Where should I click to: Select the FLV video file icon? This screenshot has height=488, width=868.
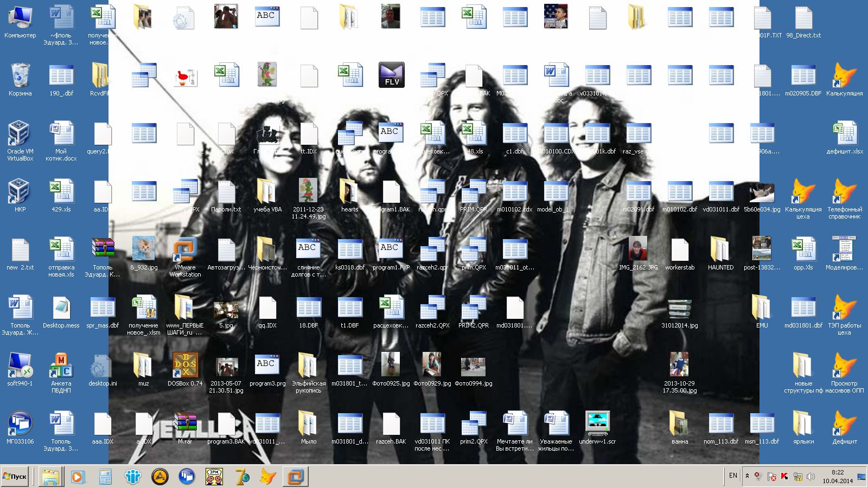391,75
